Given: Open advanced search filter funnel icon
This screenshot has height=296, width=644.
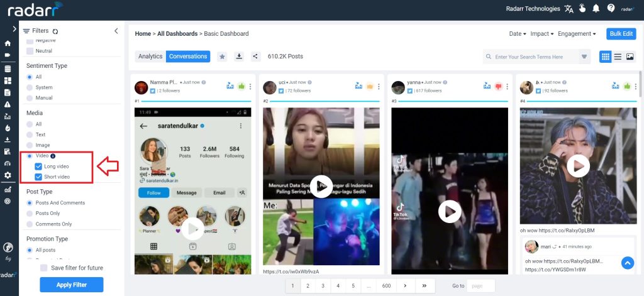Looking at the screenshot, I should [584, 57].
